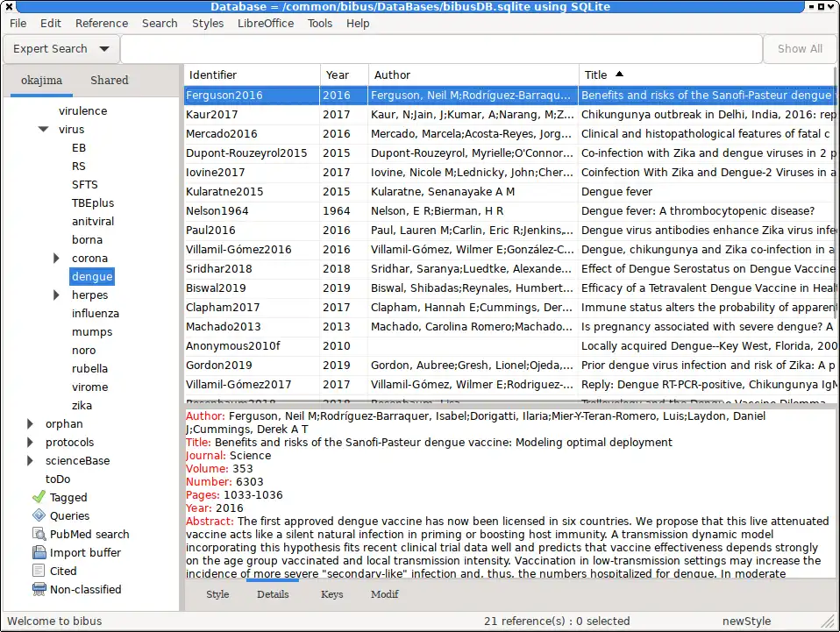Click the search text field

[x=440, y=49]
